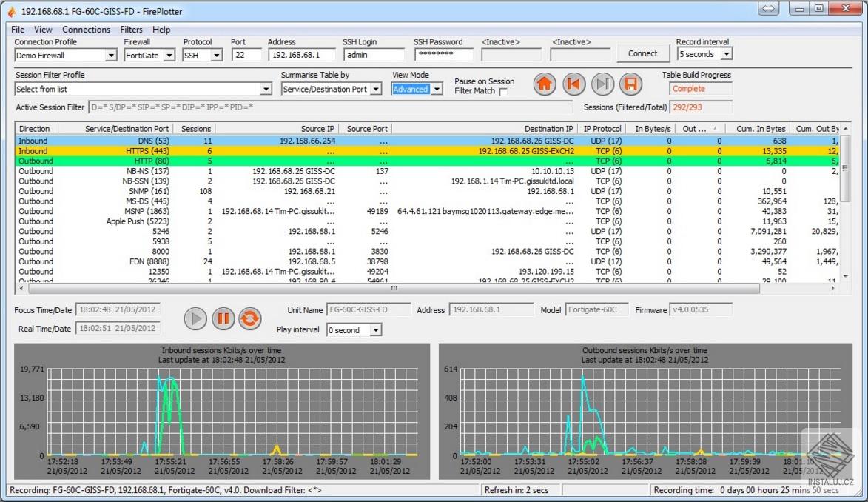Image resolution: width=868 pixels, height=502 pixels.
Task: Click the Outbound sessions Kbits/s chart
Action: tap(645, 412)
